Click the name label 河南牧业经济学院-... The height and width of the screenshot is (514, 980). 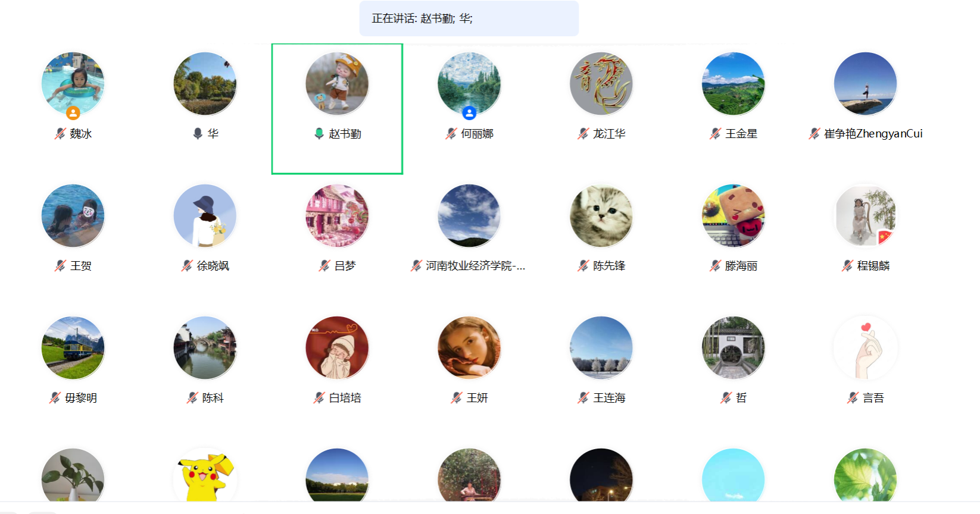point(476,266)
